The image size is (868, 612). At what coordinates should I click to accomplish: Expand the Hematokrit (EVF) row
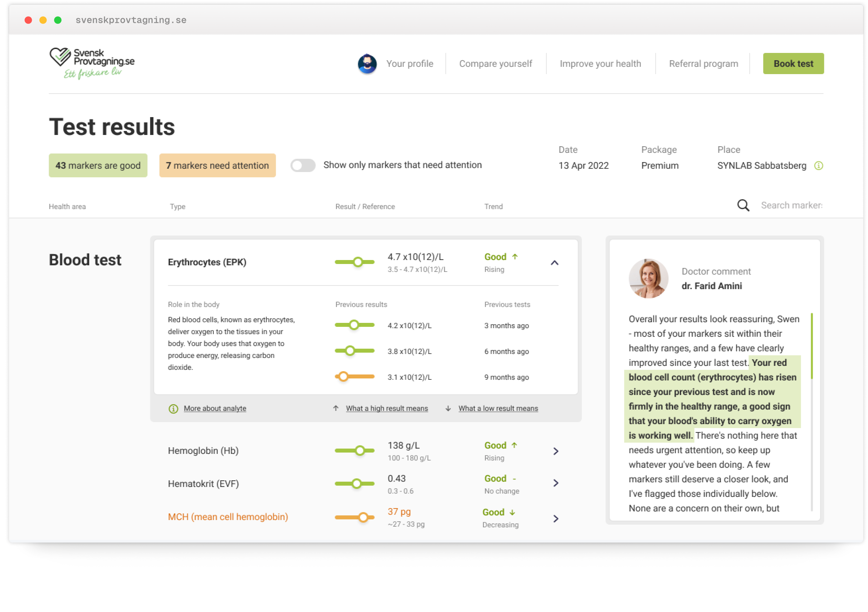(556, 483)
